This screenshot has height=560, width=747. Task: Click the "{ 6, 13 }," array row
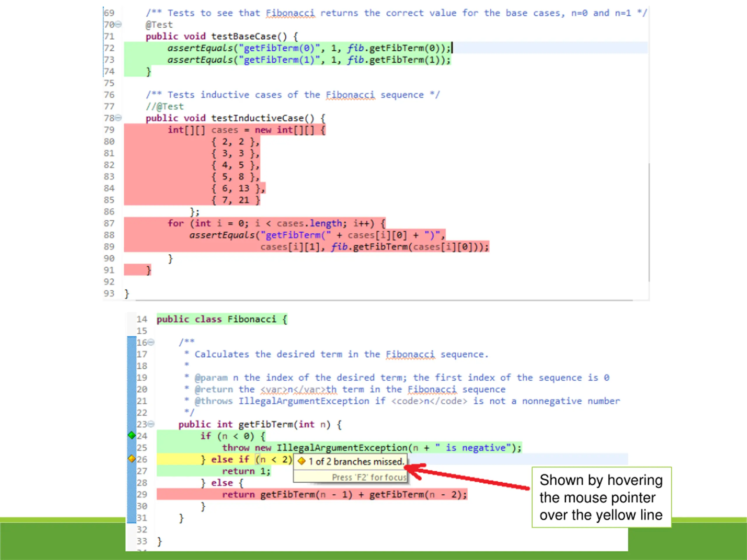[238, 188]
